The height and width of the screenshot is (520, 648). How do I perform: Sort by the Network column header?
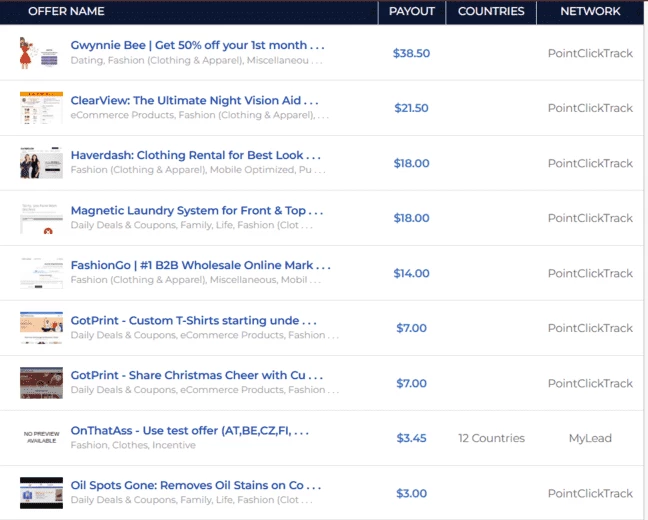(590, 11)
